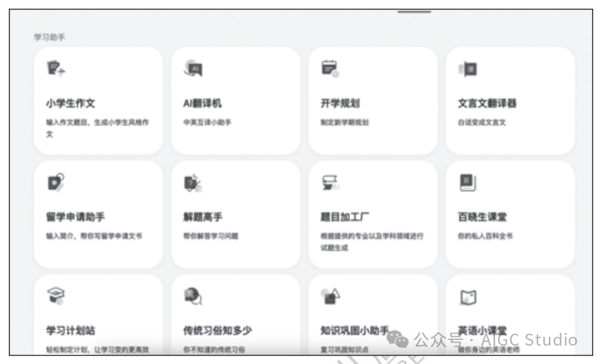Click the 知识巩固小助手 shapes icon

click(330, 296)
